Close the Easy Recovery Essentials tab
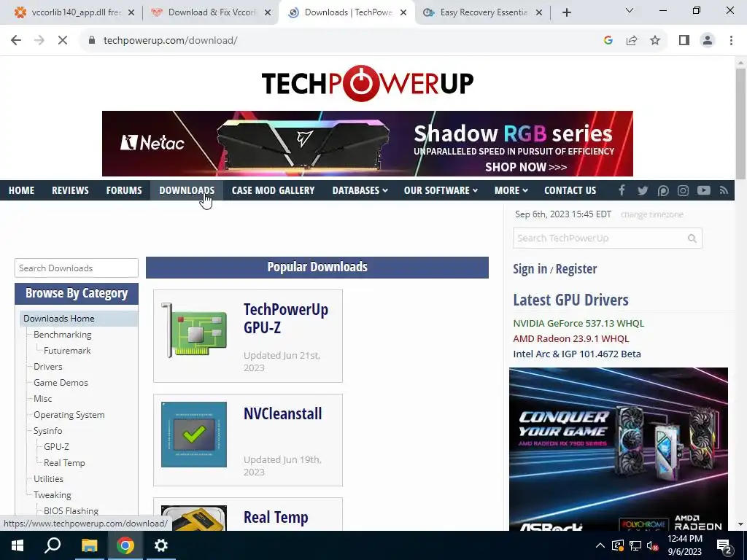The height and width of the screenshot is (560, 747). tap(539, 13)
